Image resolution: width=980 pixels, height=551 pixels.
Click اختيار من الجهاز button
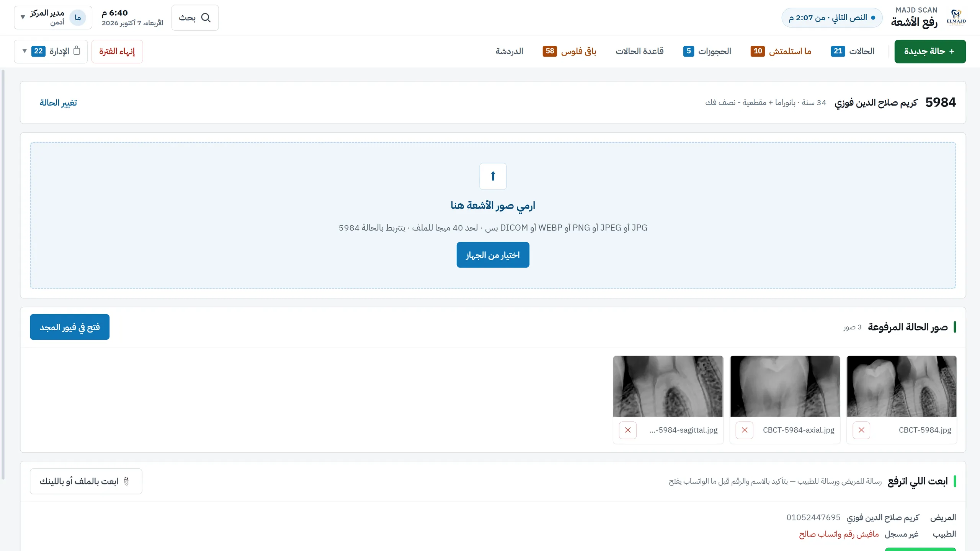tap(493, 255)
